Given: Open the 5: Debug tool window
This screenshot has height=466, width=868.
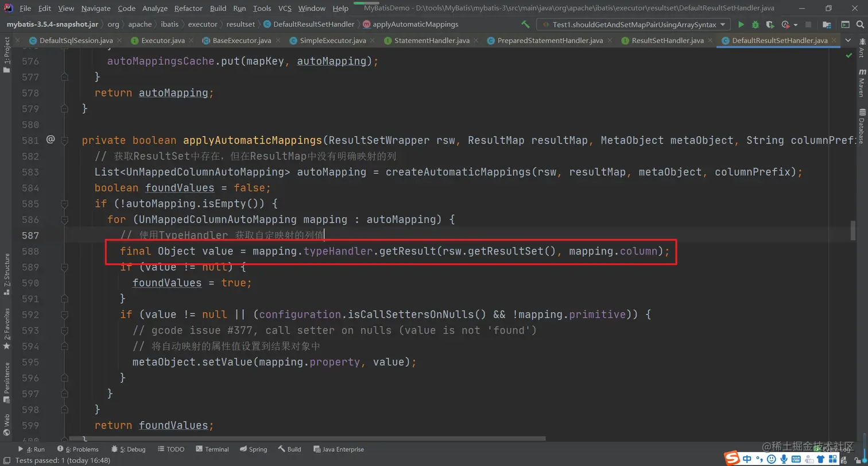Looking at the screenshot, I should click(128, 449).
